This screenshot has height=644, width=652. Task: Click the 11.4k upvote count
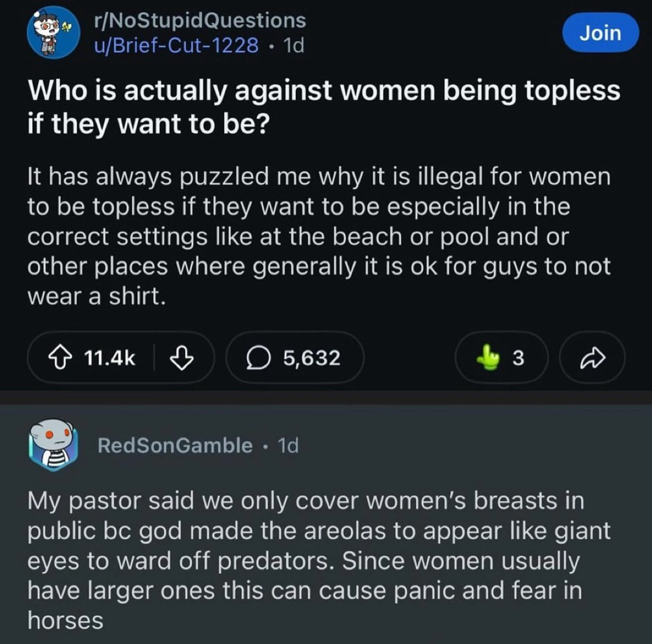(110, 358)
